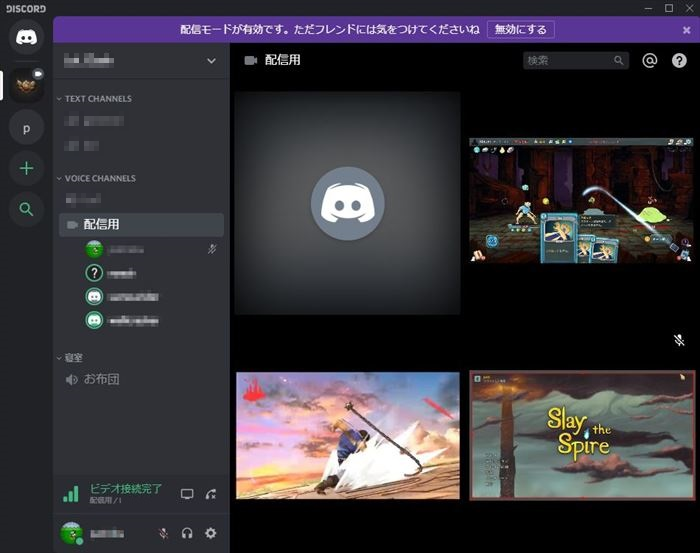Select the Slay the Spire stream tile
Image resolution: width=700 pixels, height=553 pixels.
(x=582, y=435)
